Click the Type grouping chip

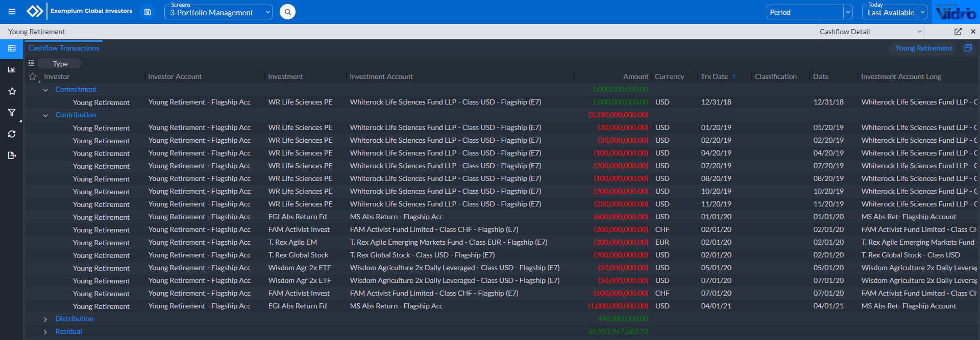coord(60,64)
